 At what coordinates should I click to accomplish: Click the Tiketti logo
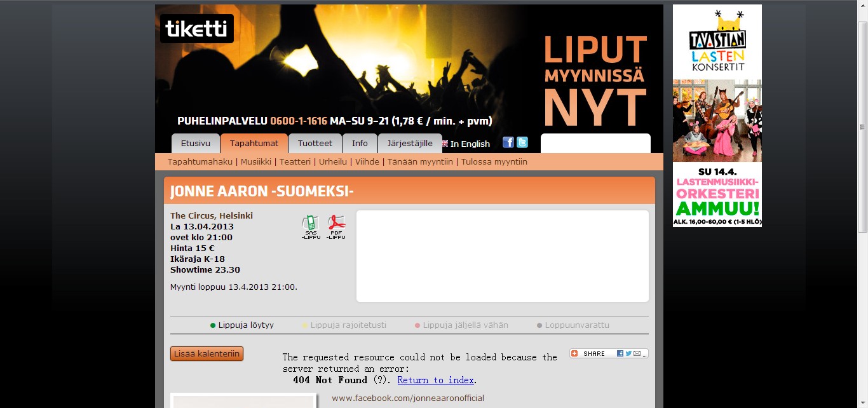click(197, 29)
